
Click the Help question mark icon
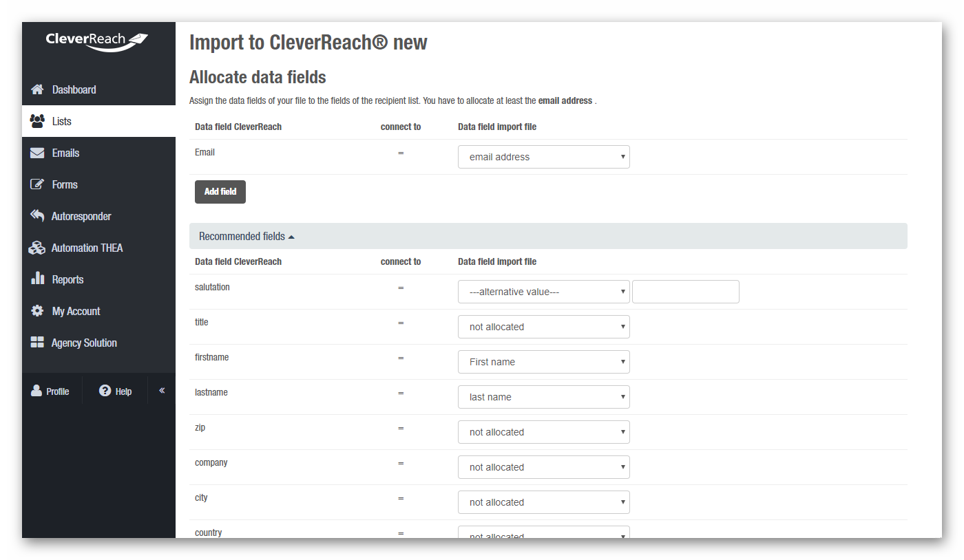tap(105, 391)
